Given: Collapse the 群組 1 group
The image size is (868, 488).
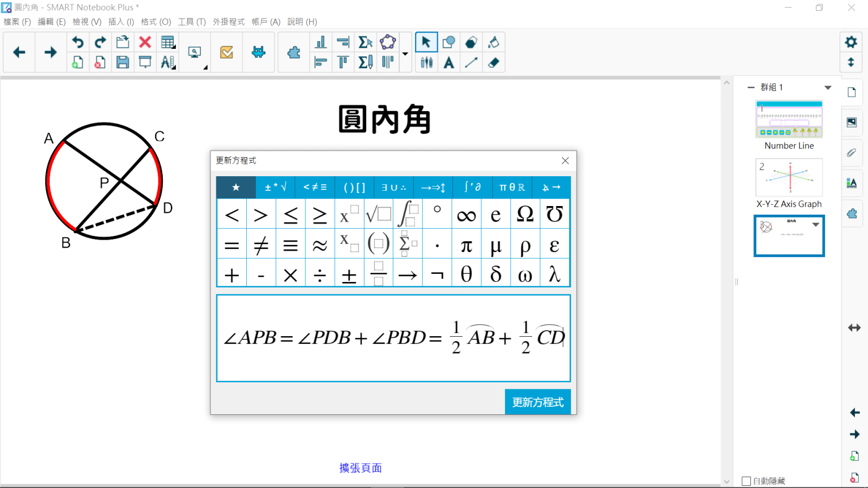Looking at the screenshot, I should pos(751,87).
